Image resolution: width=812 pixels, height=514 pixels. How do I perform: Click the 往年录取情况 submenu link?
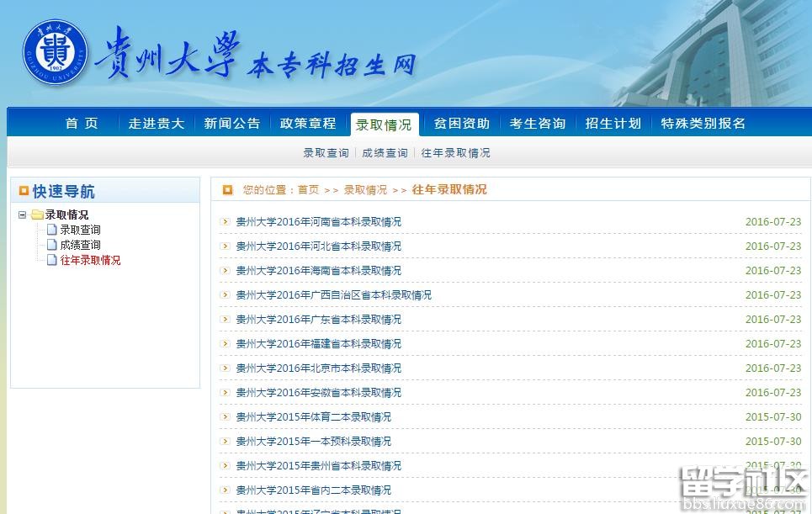456,153
